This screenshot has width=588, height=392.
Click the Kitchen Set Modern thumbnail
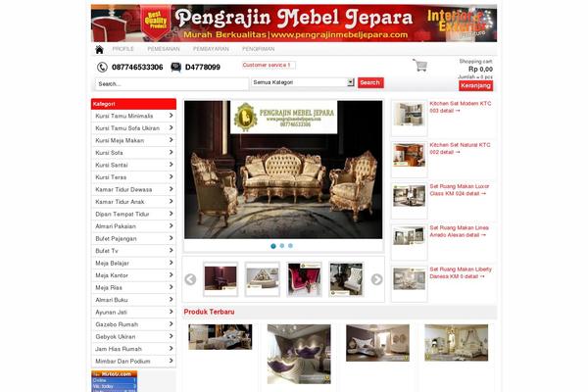click(409, 115)
